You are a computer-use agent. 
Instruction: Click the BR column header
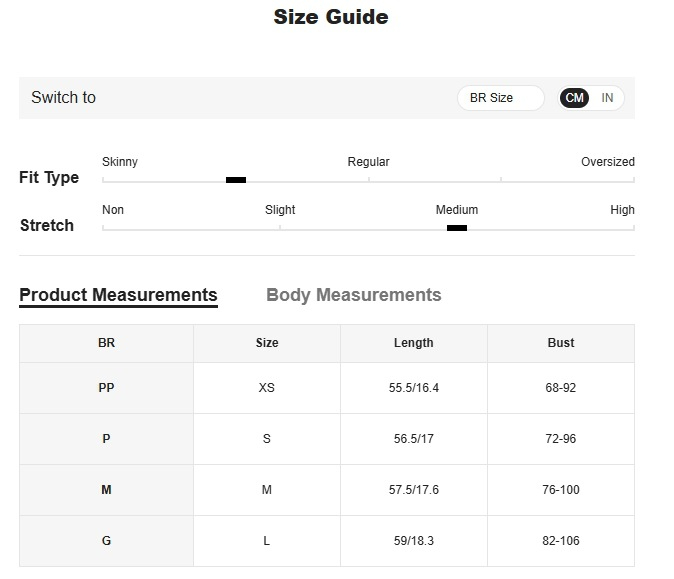click(x=107, y=343)
